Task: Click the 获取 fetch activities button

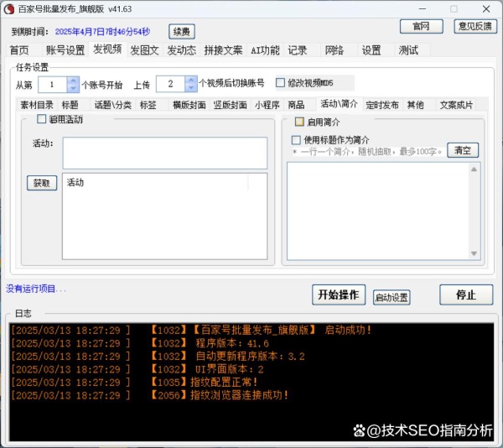Action: pyautogui.click(x=42, y=183)
